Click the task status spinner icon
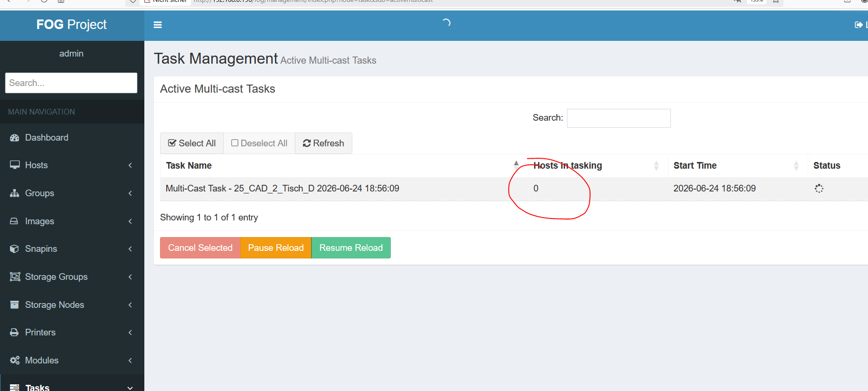The height and width of the screenshot is (391, 868). tap(819, 189)
